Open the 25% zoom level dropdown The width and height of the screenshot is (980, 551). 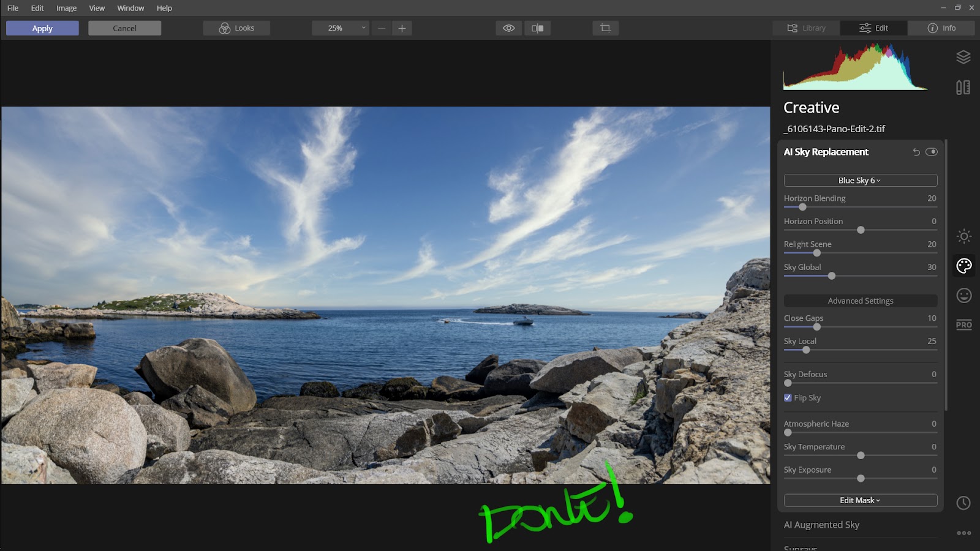(x=341, y=28)
